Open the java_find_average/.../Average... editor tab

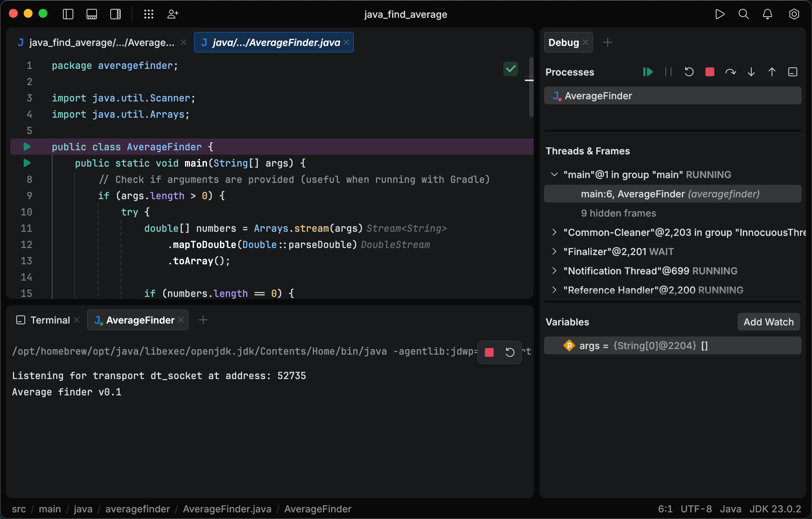click(x=101, y=43)
